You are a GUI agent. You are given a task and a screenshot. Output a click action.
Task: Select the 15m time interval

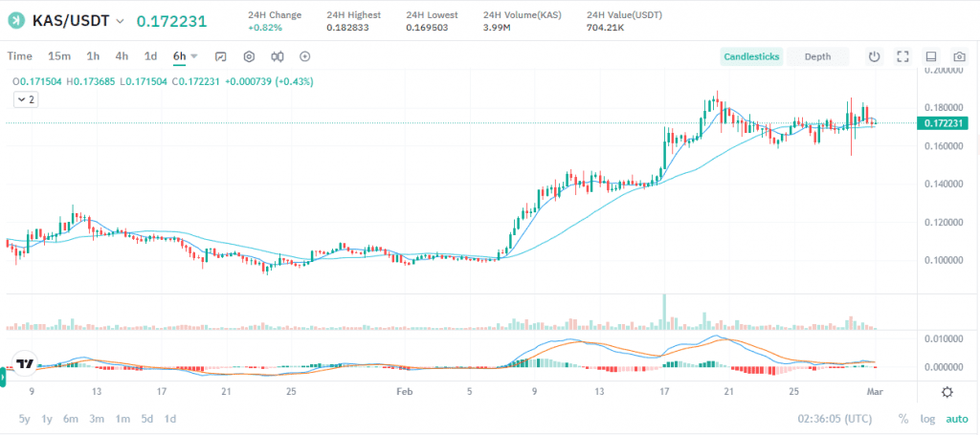point(59,56)
